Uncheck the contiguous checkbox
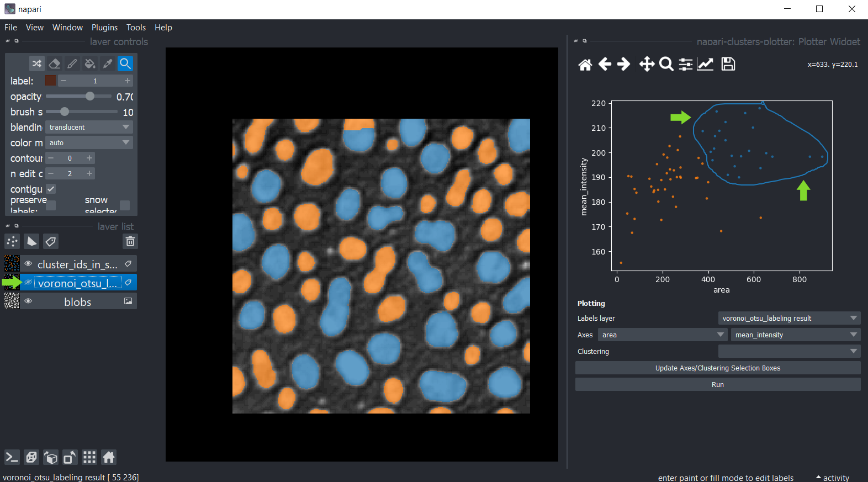The image size is (868, 482). click(x=51, y=189)
